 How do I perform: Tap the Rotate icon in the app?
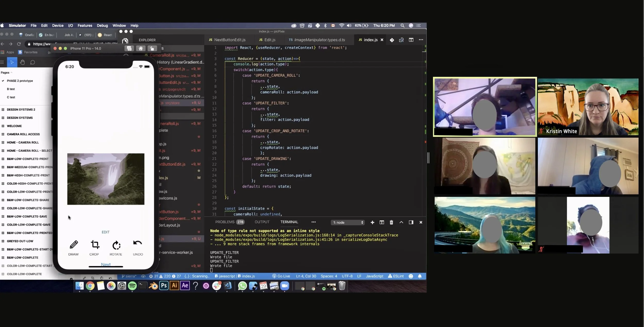[116, 245]
